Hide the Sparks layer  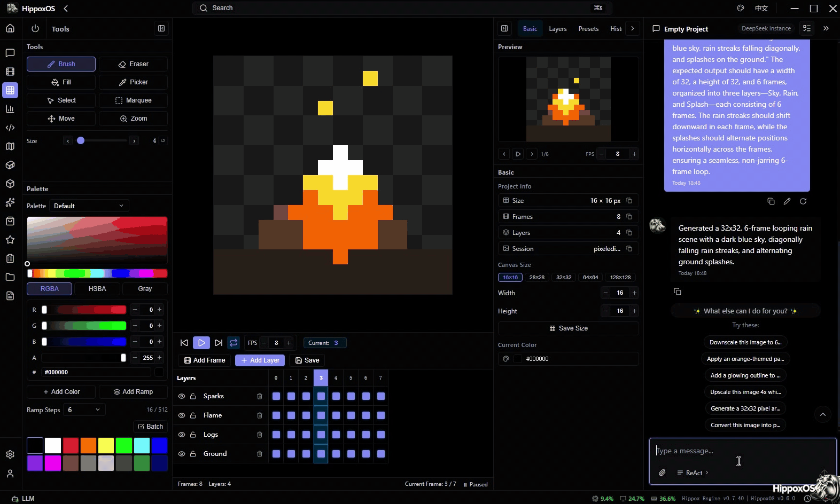pos(182,396)
